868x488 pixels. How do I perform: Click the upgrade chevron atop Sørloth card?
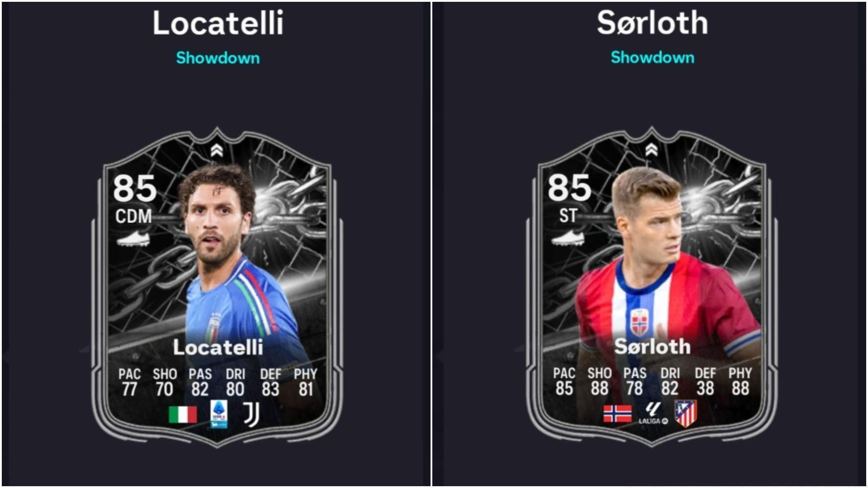click(x=651, y=150)
